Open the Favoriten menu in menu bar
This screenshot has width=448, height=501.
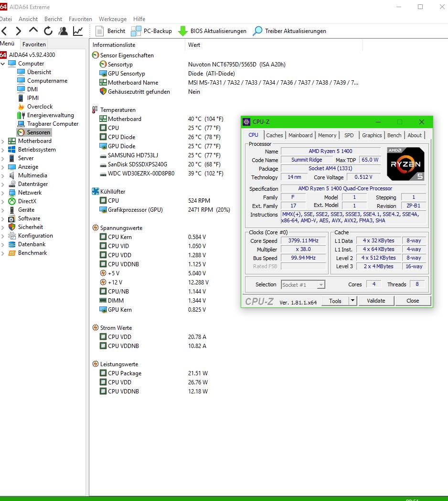(x=80, y=19)
